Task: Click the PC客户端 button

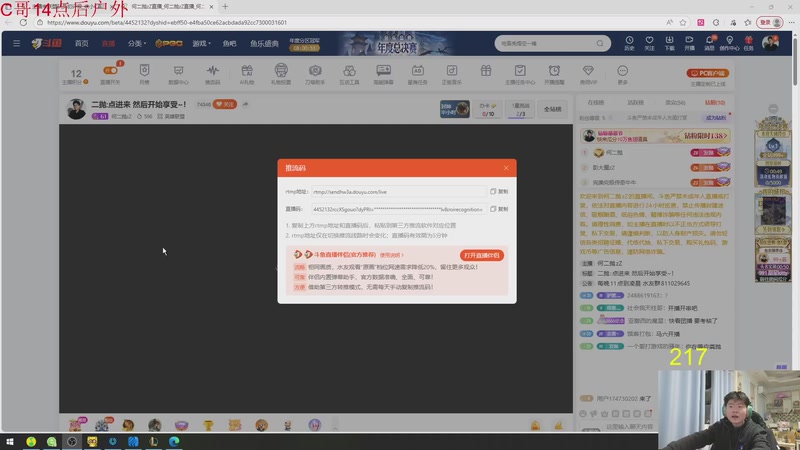Action: coord(707,73)
